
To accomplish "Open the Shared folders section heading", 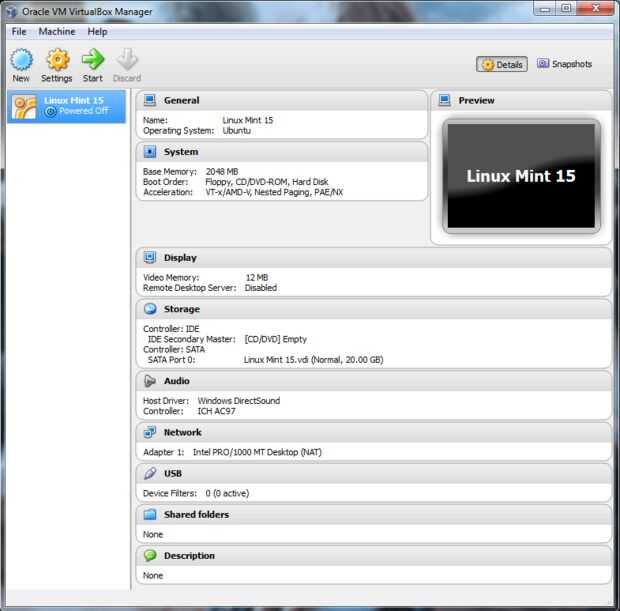I will [197, 515].
